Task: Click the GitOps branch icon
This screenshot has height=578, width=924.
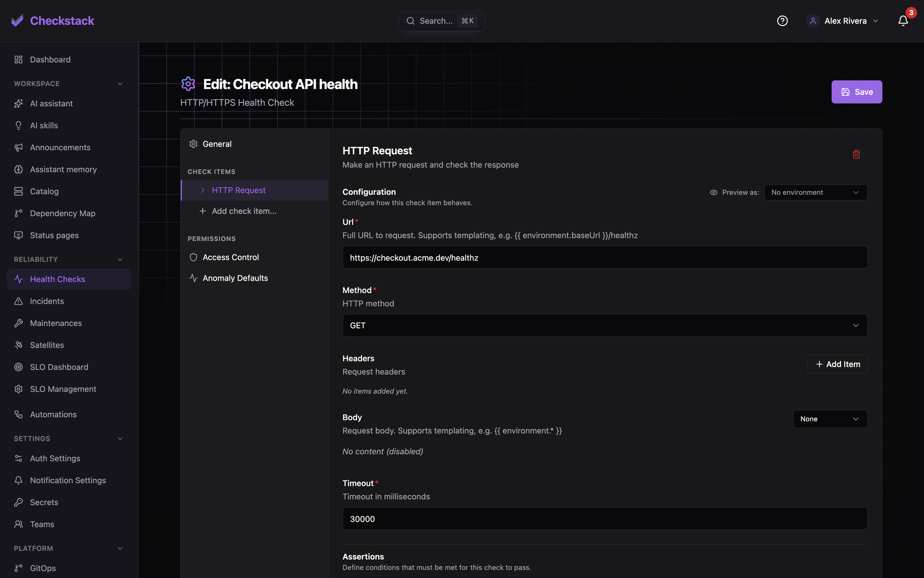Action: click(18, 568)
